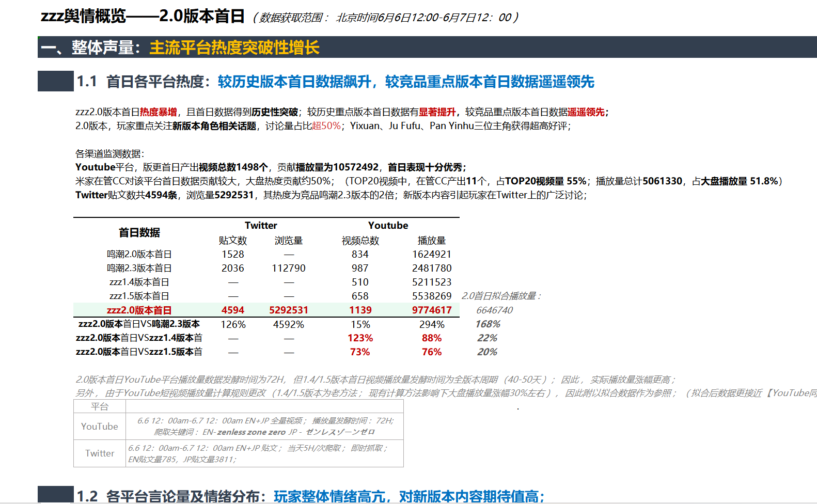Select the cell with value 987

click(360, 268)
